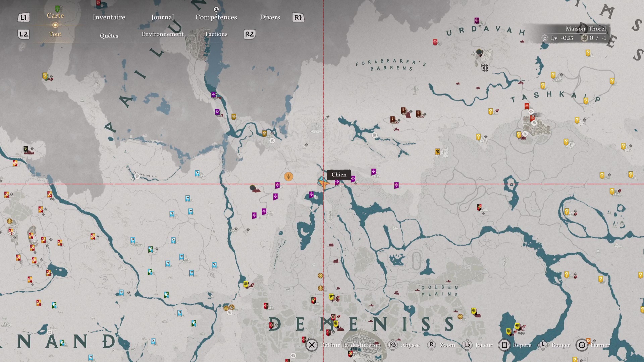Click the level chevron icon in Maison Thorel panel

pyautogui.click(x=545, y=38)
